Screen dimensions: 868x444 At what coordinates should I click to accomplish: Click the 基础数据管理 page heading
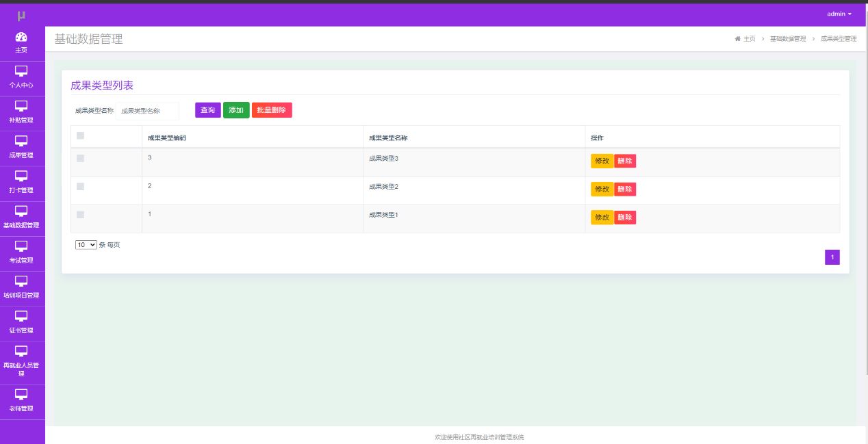coord(89,39)
